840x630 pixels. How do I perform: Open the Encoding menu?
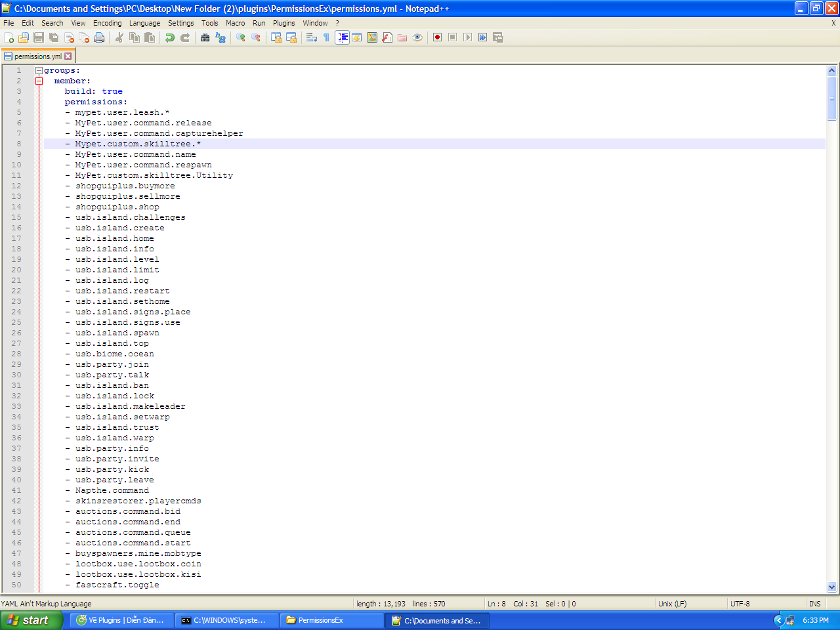click(107, 23)
